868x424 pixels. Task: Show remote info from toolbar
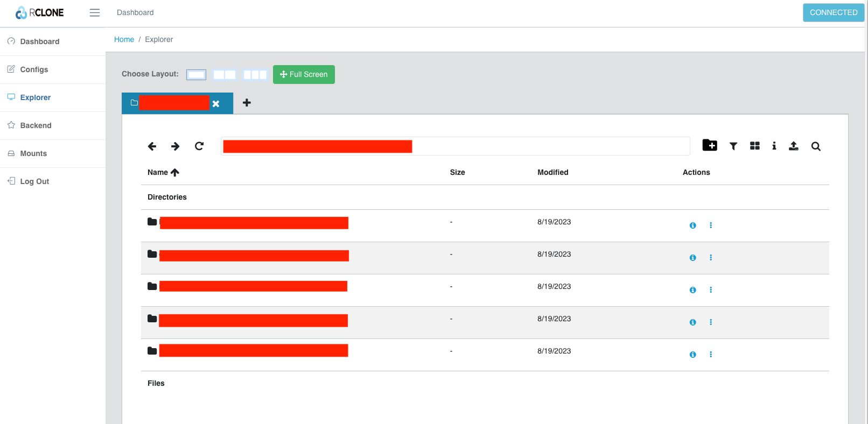pos(774,146)
